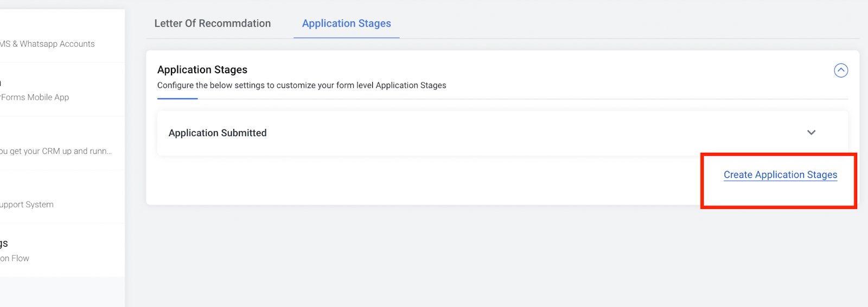The width and height of the screenshot is (868, 307).
Task: Click the "Configure the below settings" description text
Action: click(x=302, y=85)
